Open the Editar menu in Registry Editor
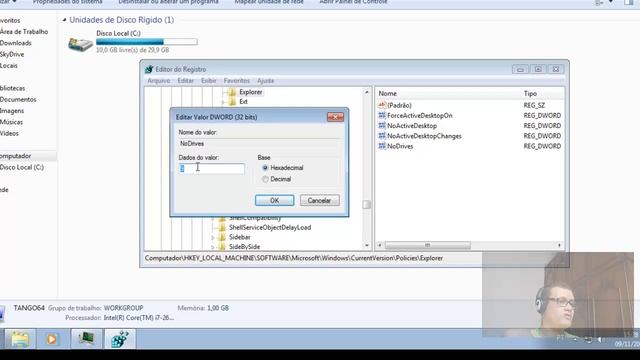This screenshot has height=360, width=640. coord(185,81)
